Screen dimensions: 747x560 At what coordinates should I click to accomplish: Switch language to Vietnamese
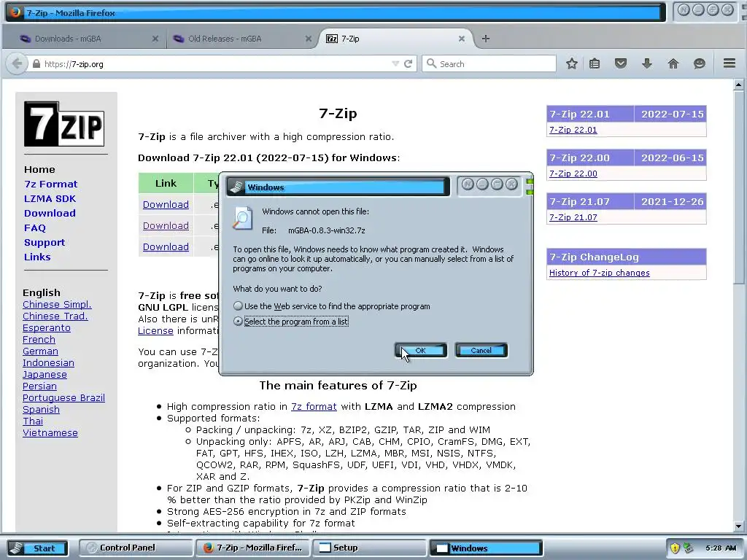point(50,432)
